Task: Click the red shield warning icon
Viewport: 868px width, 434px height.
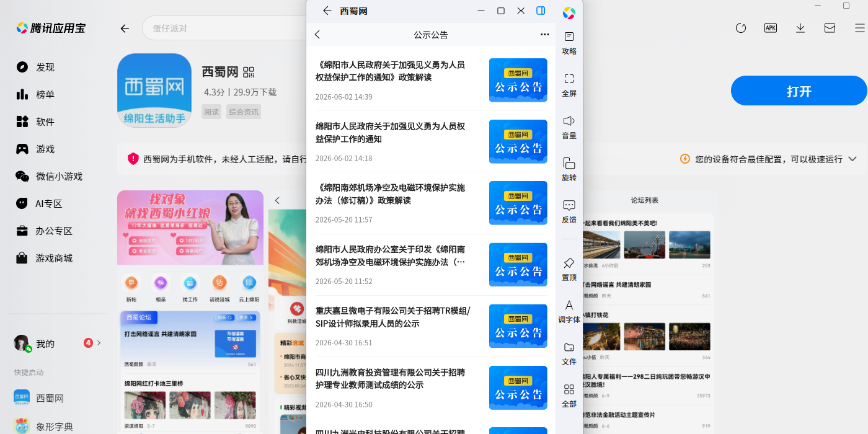Action: pyautogui.click(x=133, y=159)
